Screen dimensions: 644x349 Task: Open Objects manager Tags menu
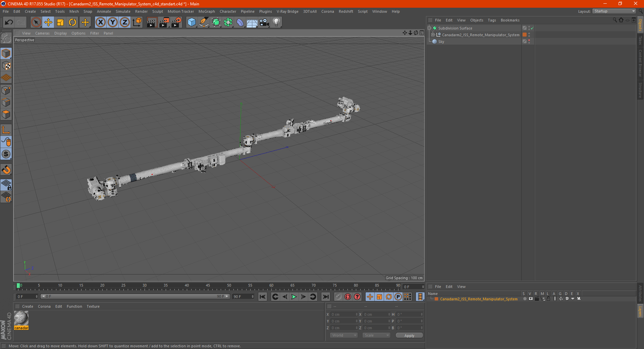(492, 20)
